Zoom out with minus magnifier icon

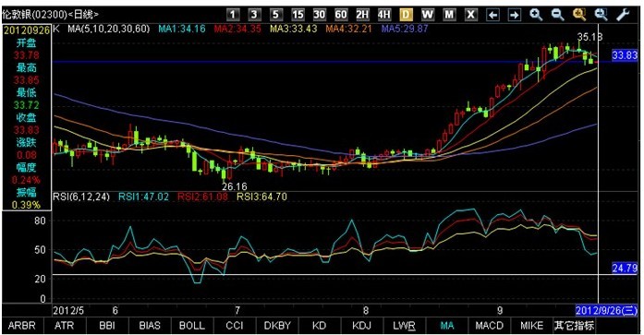pos(558,15)
